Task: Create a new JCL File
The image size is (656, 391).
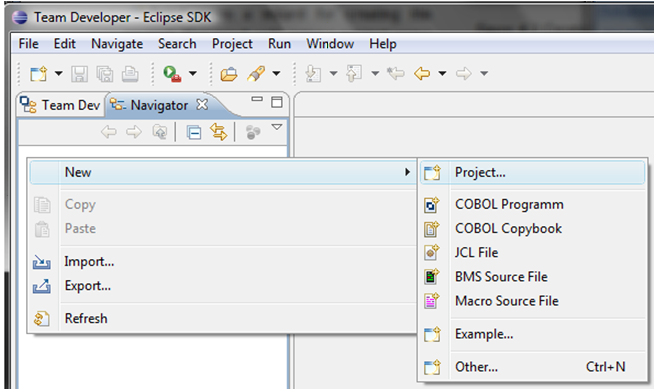Action: click(533, 253)
